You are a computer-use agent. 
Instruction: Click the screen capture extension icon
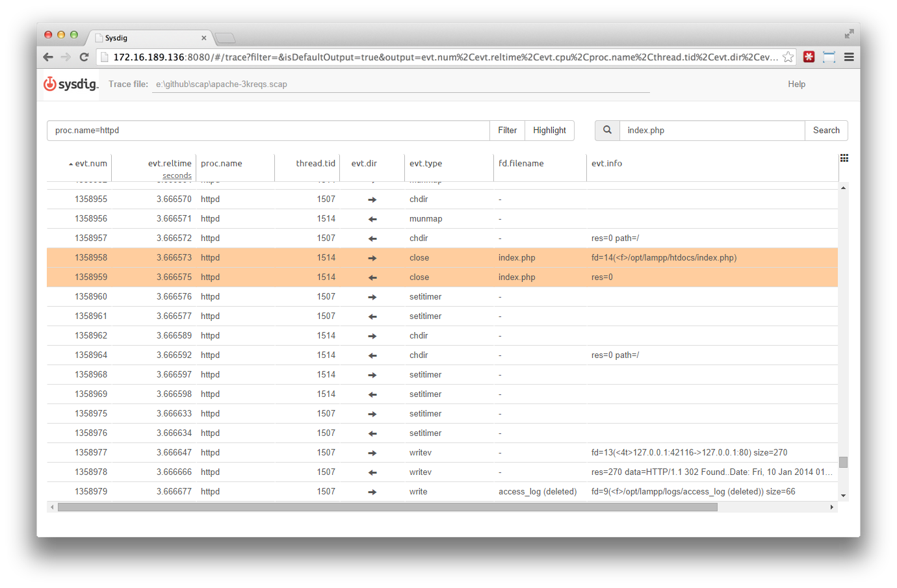(x=829, y=57)
